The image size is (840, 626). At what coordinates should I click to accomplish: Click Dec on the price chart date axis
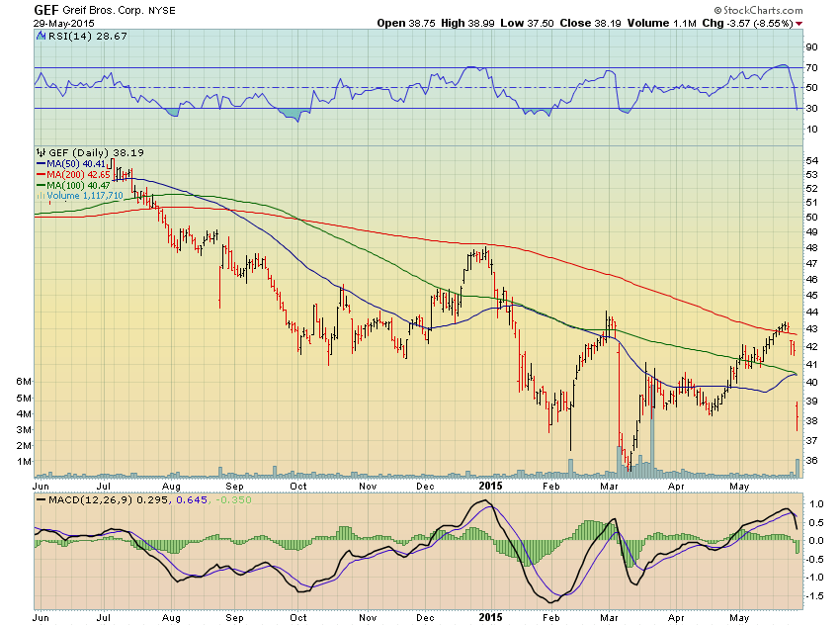click(425, 487)
